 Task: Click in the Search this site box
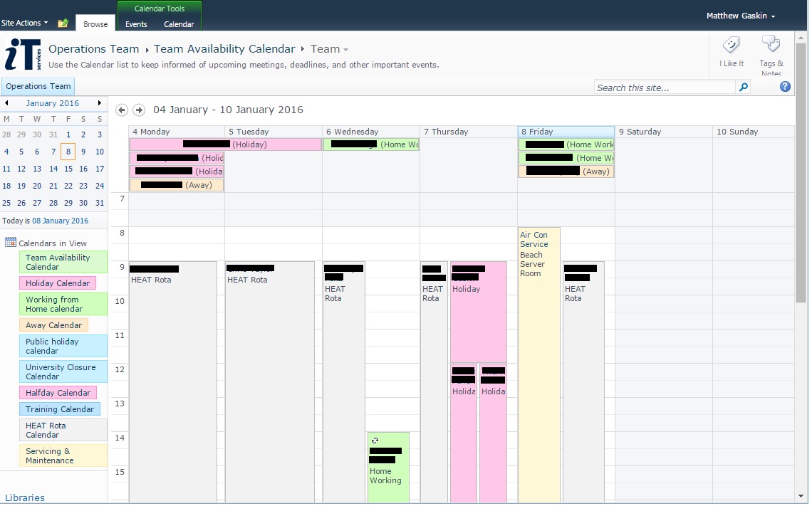(x=664, y=88)
